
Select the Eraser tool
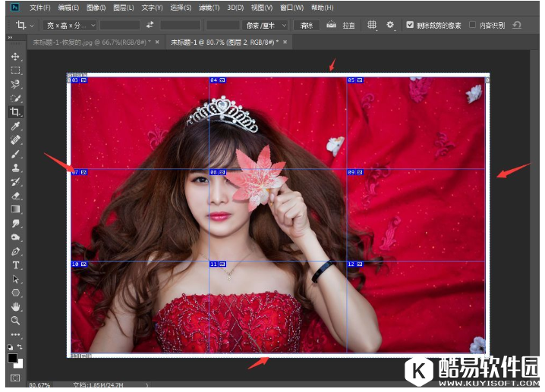point(15,196)
